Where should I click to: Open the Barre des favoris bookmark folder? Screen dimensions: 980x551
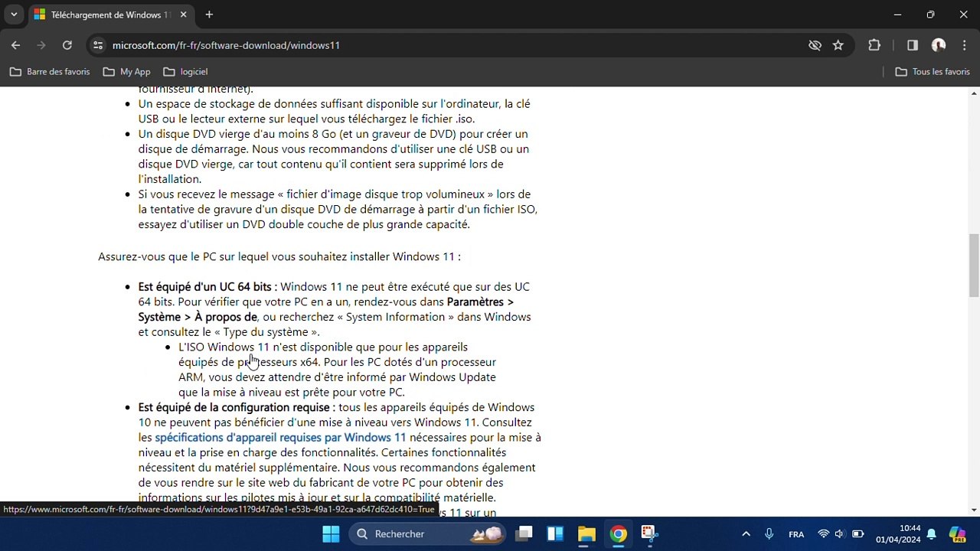pos(50,72)
